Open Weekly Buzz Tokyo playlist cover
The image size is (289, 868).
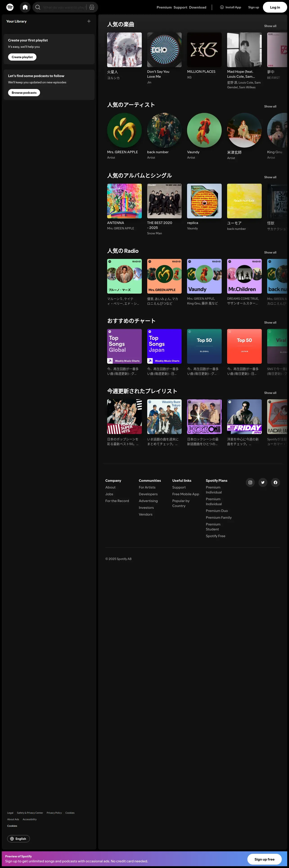(x=165, y=416)
